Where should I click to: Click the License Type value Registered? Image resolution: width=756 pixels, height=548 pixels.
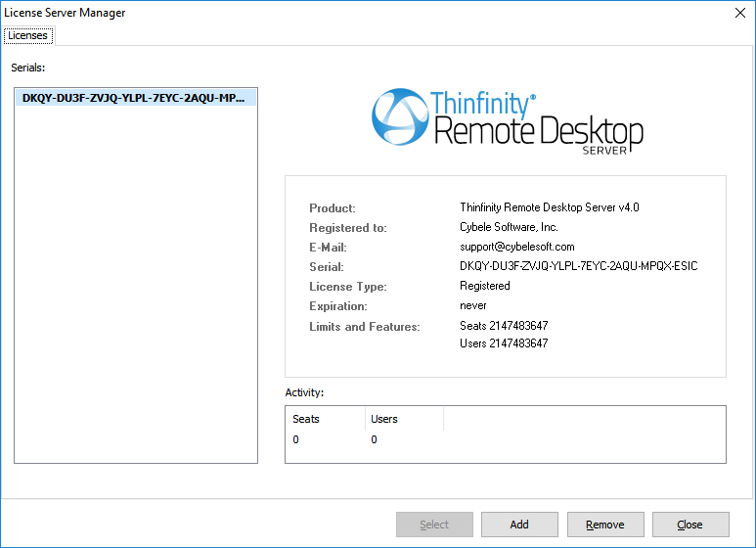pos(484,286)
